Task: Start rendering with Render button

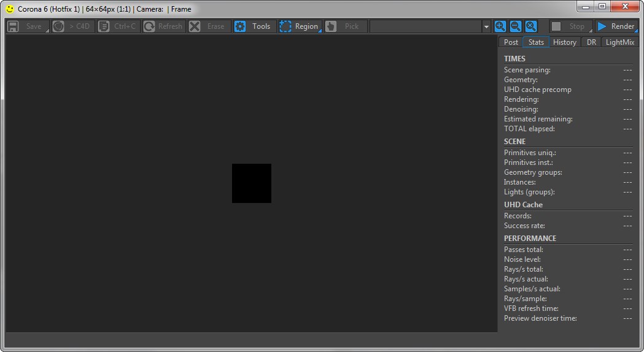Action: (x=616, y=26)
